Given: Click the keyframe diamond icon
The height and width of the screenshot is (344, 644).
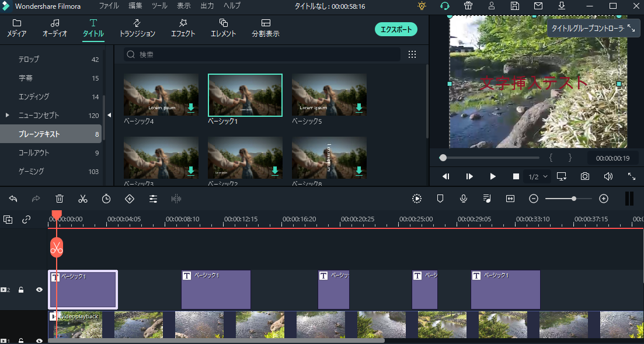Looking at the screenshot, I should (130, 199).
